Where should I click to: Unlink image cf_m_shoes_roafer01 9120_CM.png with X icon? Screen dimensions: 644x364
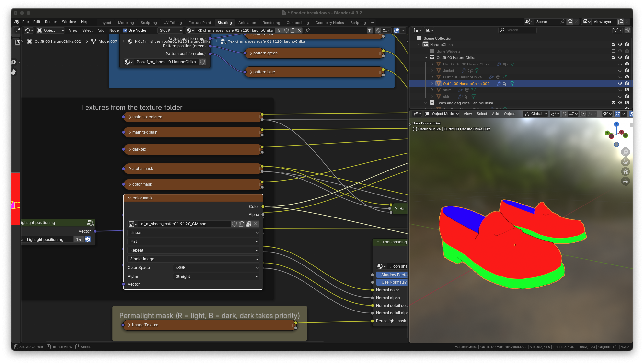click(x=256, y=224)
